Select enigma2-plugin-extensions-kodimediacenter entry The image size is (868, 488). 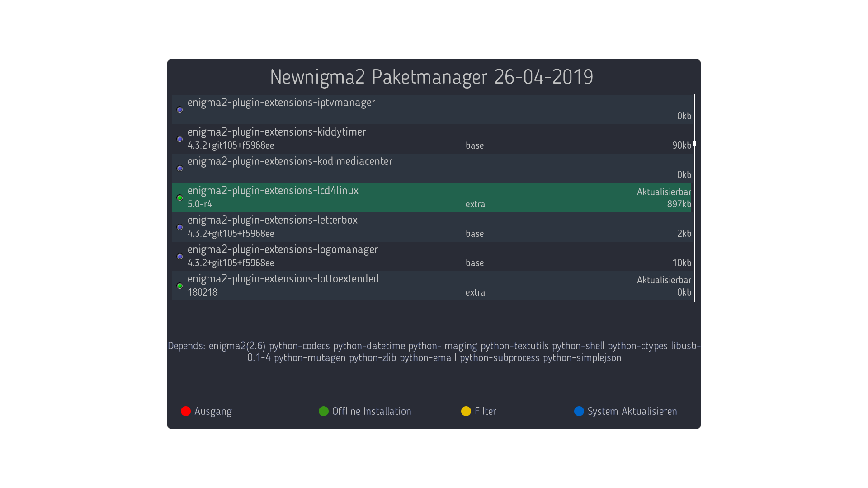pyautogui.click(x=431, y=168)
